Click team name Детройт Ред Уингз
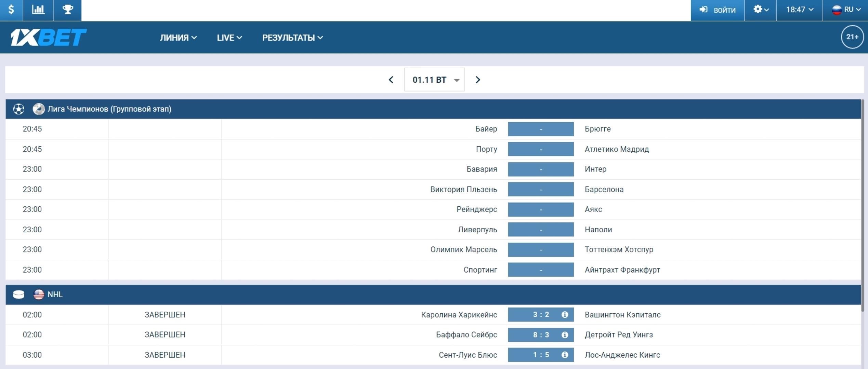 click(x=619, y=334)
